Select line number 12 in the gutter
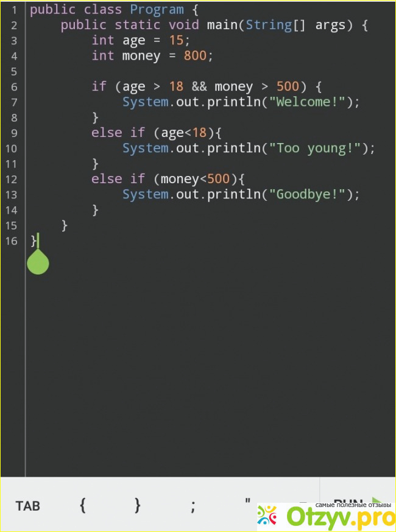Screen dimensions: 396x532 click(12, 179)
